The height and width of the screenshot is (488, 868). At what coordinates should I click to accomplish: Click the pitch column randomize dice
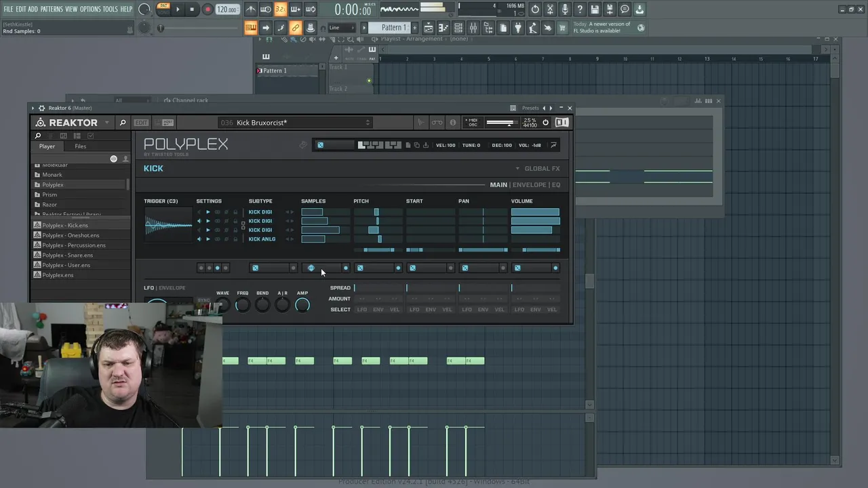pyautogui.click(x=360, y=268)
